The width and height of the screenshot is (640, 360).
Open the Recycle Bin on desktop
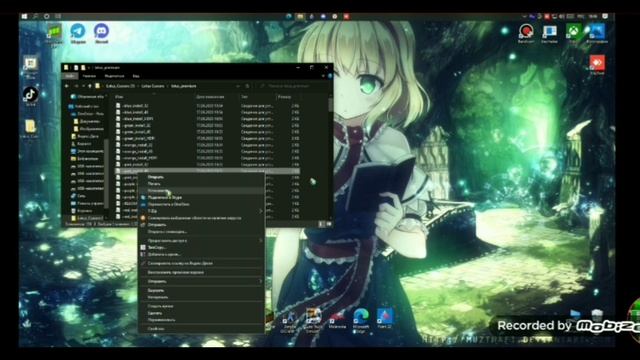pyautogui.click(x=597, y=316)
